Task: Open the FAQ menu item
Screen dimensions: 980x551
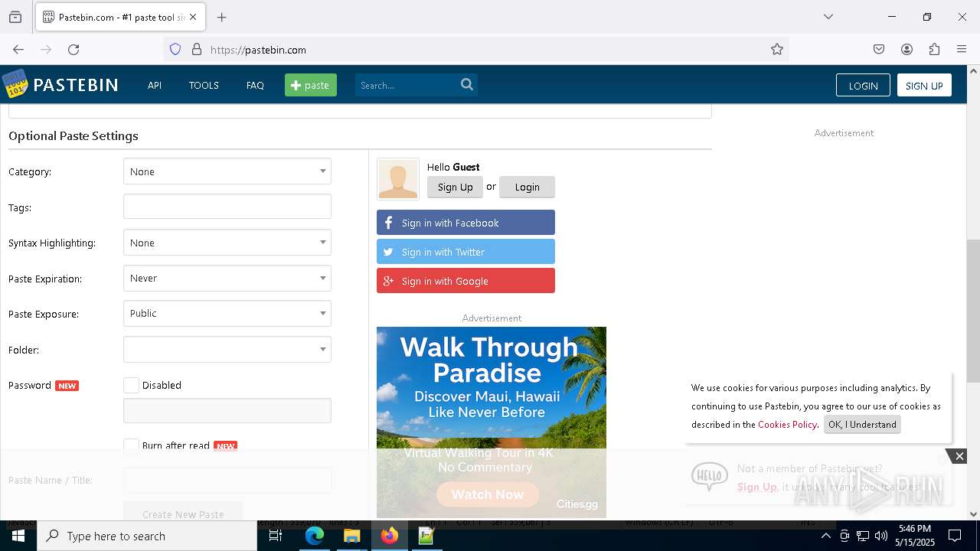Action: tap(255, 85)
